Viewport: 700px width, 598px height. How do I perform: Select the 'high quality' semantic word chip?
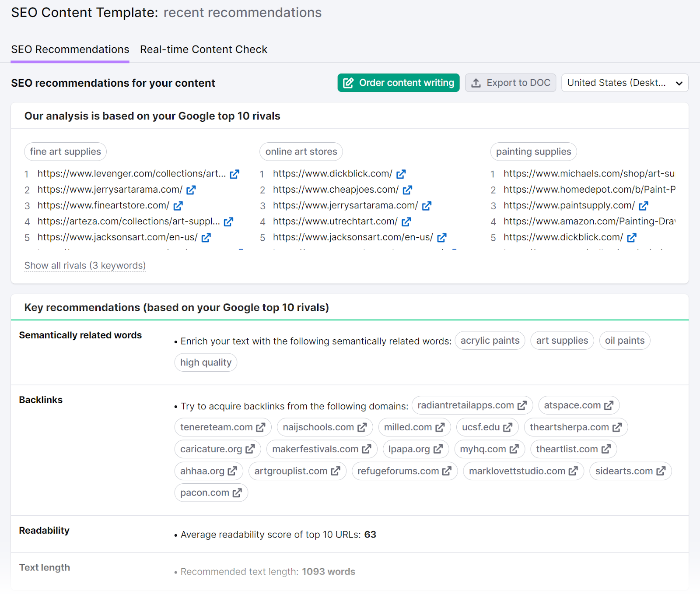tap(206, 362)
